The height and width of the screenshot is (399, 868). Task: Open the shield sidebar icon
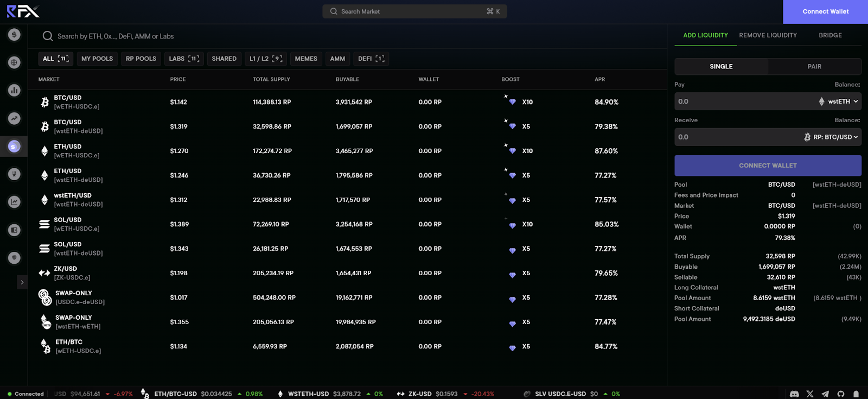[x=14, y=258]
